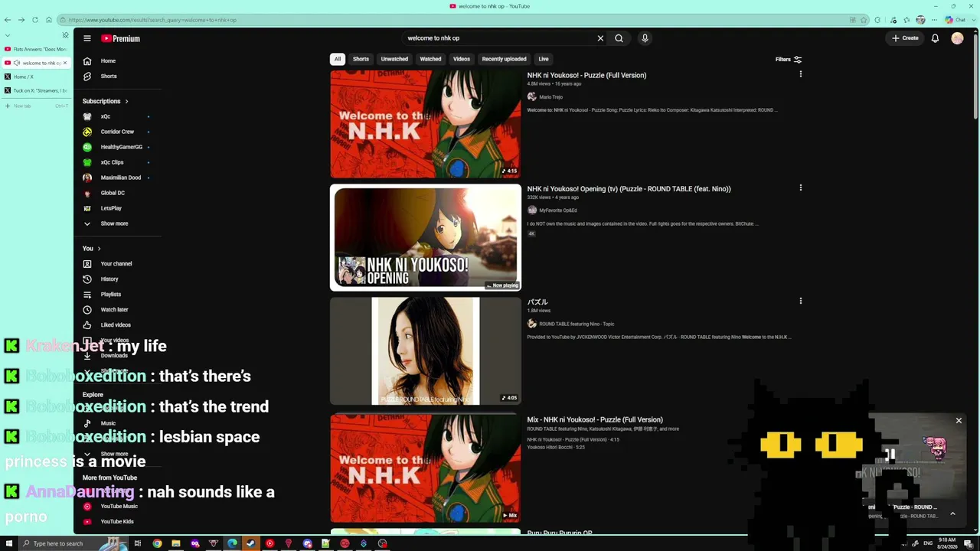Click the Mix - NHK ni Youkoso! title
Image resolution: width=980 pixels, height=551 pixels.
pos(595,419)
